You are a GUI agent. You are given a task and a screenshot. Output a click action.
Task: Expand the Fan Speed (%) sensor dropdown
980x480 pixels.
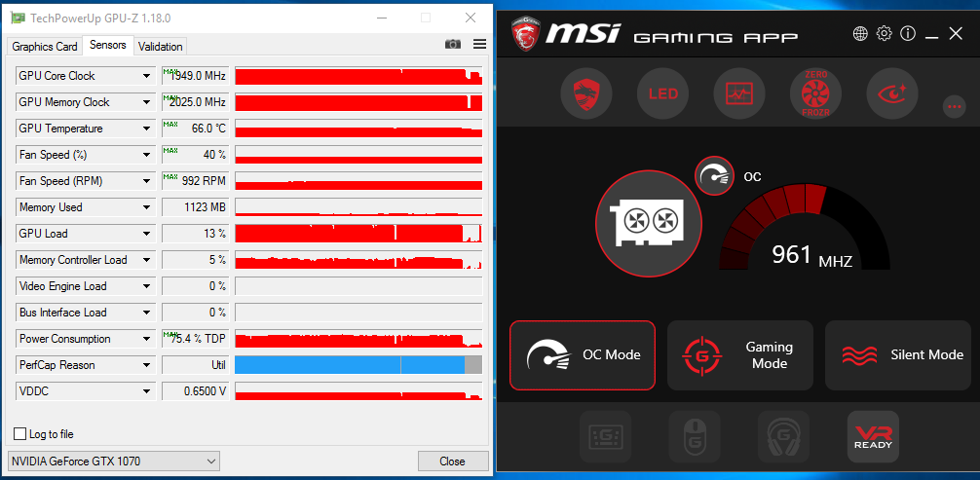point(147,155)
